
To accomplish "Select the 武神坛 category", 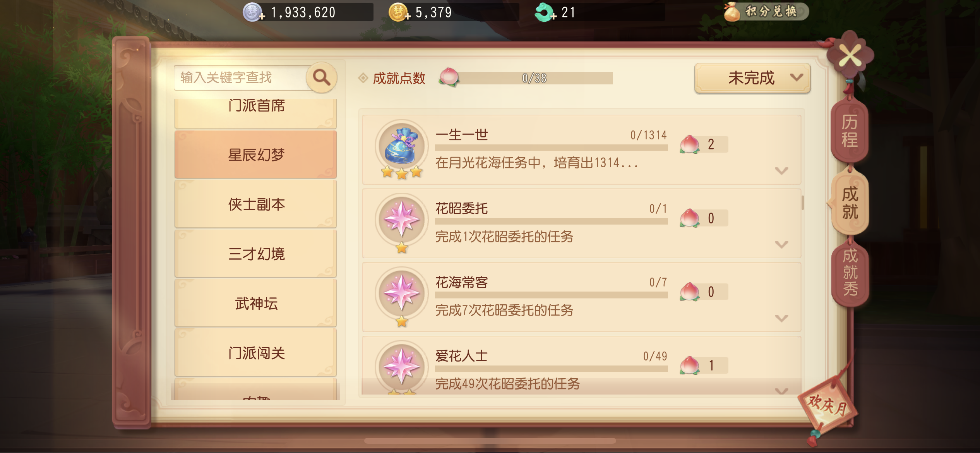I will click(x=256, y=303).
